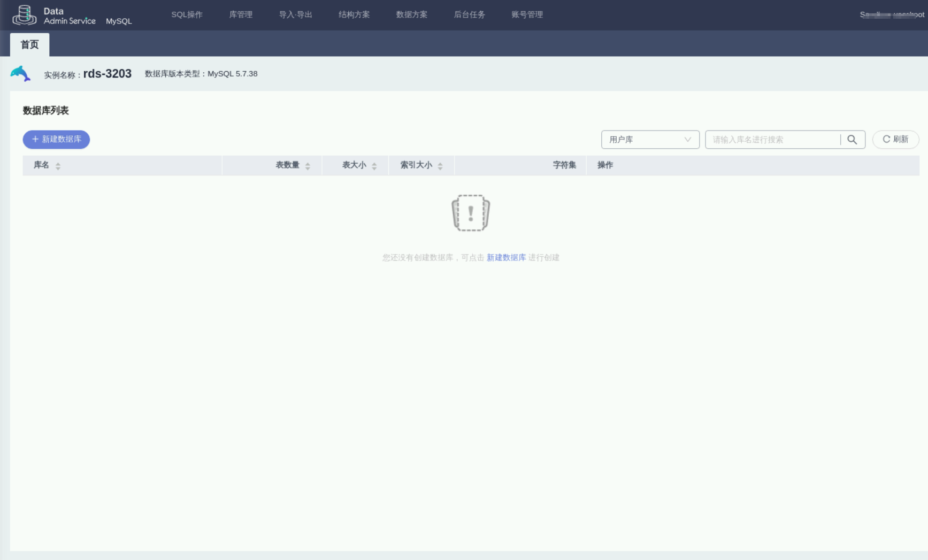Click the MySQL dolphin icon
Image resolution: width=928 pixels, height=560 pixels.
pyautogui.click(x=20, y=73)
